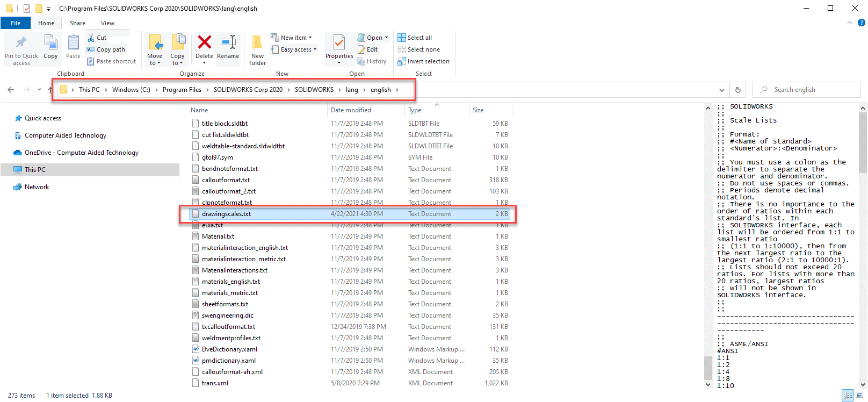Viewport: 868px width, 402px height.
Task: Expand the Open button dropdown arrow
Action: coord(386,38)
